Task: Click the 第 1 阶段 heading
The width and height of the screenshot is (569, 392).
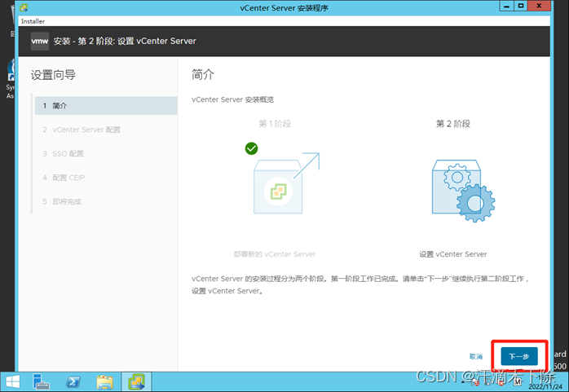Action: pyautogui.click(x=275, y=124)
